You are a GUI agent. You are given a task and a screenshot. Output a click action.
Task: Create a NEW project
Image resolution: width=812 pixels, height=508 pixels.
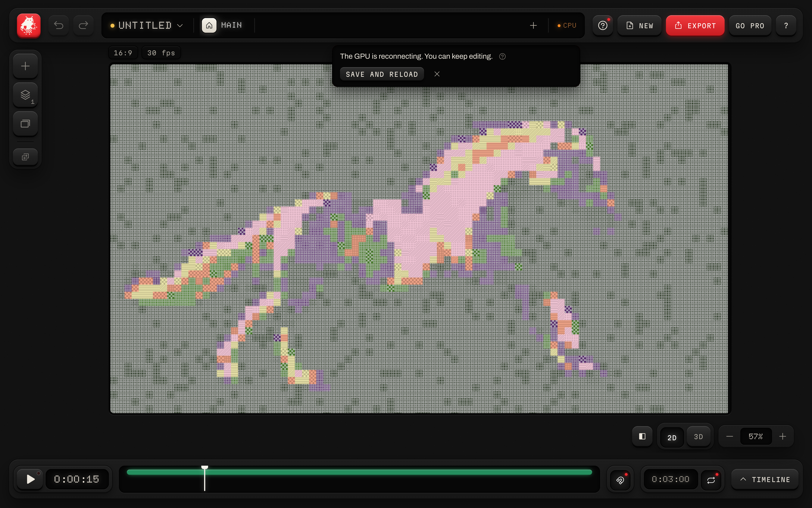click(639, 26)
